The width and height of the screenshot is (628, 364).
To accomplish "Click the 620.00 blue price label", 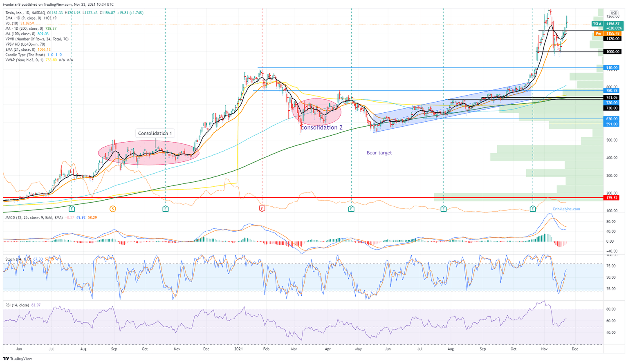I will coord(612,119).
